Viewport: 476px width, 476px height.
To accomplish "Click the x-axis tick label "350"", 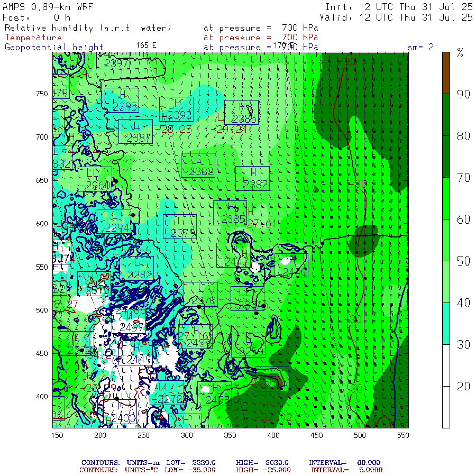I will pos(230,435).
